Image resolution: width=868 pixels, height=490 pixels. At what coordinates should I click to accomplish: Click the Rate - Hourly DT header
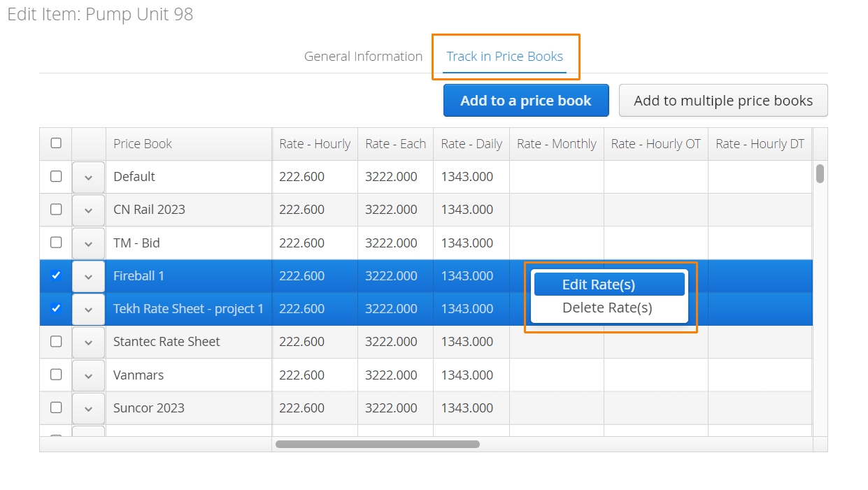point(760,144)
